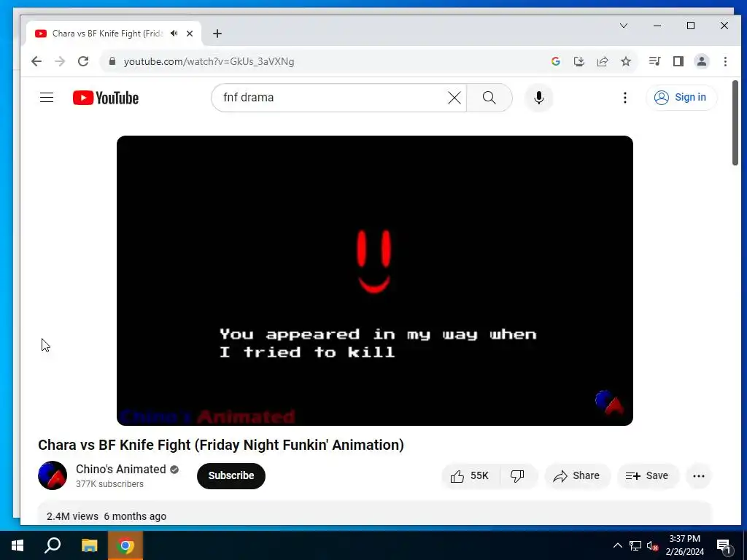This screenshot has width=747, height=560.
Task: Open network status tray icon
Action: pyautogui.click(x=635, y=545)
